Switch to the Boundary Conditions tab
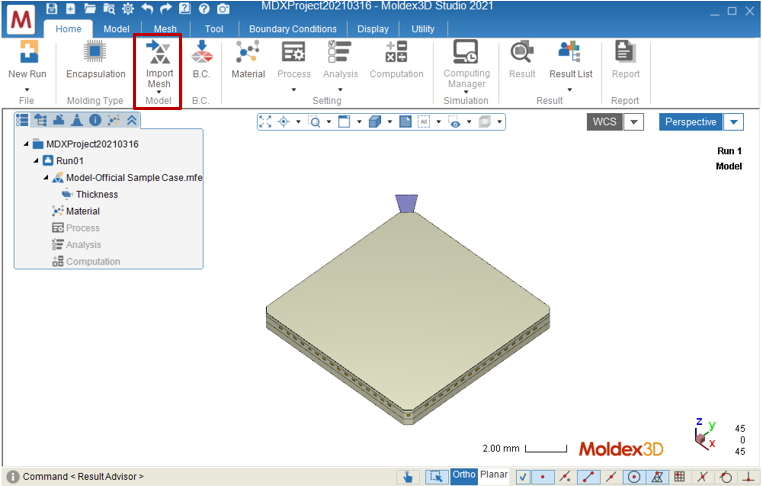The width and height of the screenshot is (762, 486). tap(293, 29)
